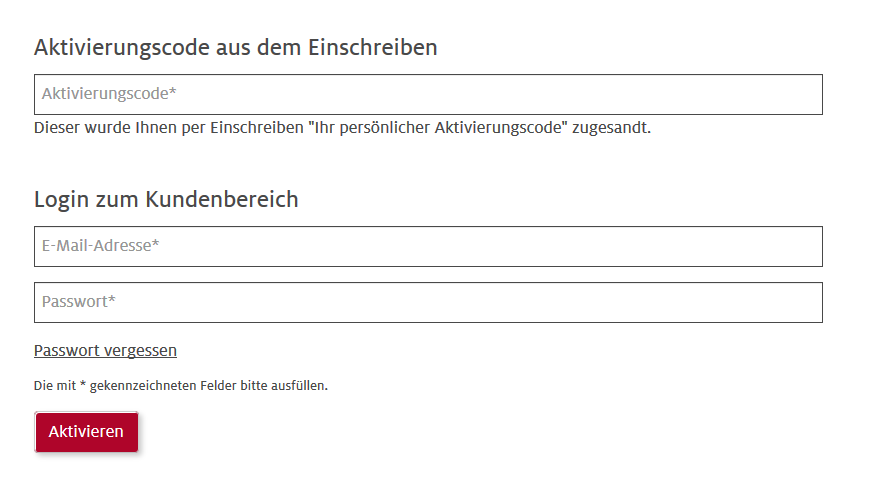This screenshot has width=888, height=482.
Task: Click the Login zum Kundenbereich heading
Action: tap(166, 199)
